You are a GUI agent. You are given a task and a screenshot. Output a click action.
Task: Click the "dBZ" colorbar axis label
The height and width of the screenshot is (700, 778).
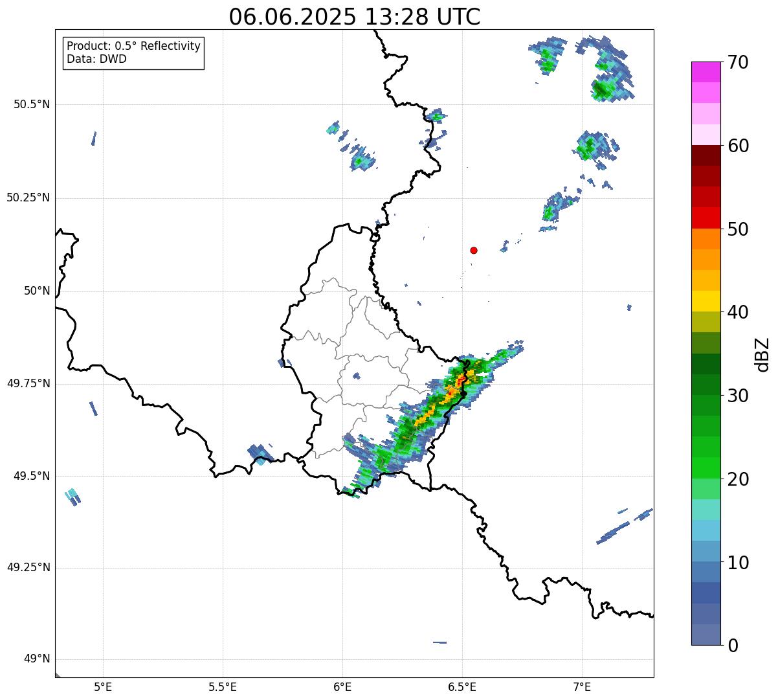click(x=762, y=354)
